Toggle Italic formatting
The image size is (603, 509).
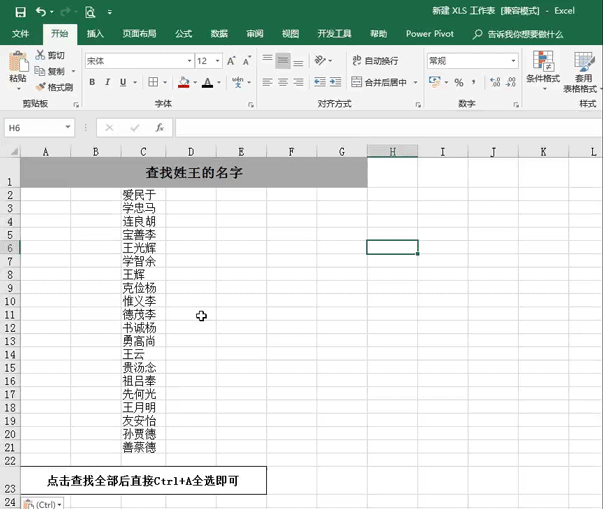coord(108,82)
